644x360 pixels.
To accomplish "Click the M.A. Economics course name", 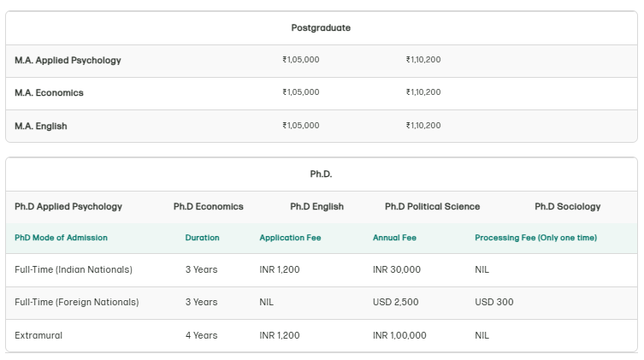I will tap(49, 92).
